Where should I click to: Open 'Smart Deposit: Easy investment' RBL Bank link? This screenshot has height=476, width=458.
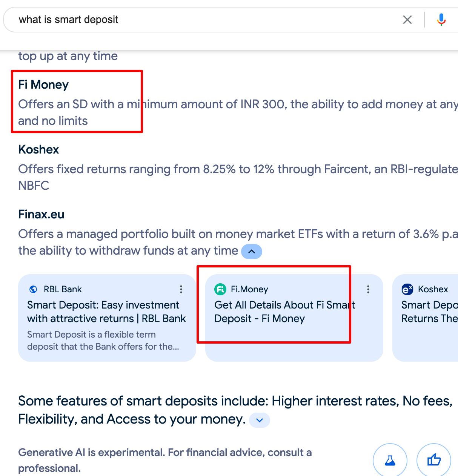pyautogui.click(x=106, y=312)
